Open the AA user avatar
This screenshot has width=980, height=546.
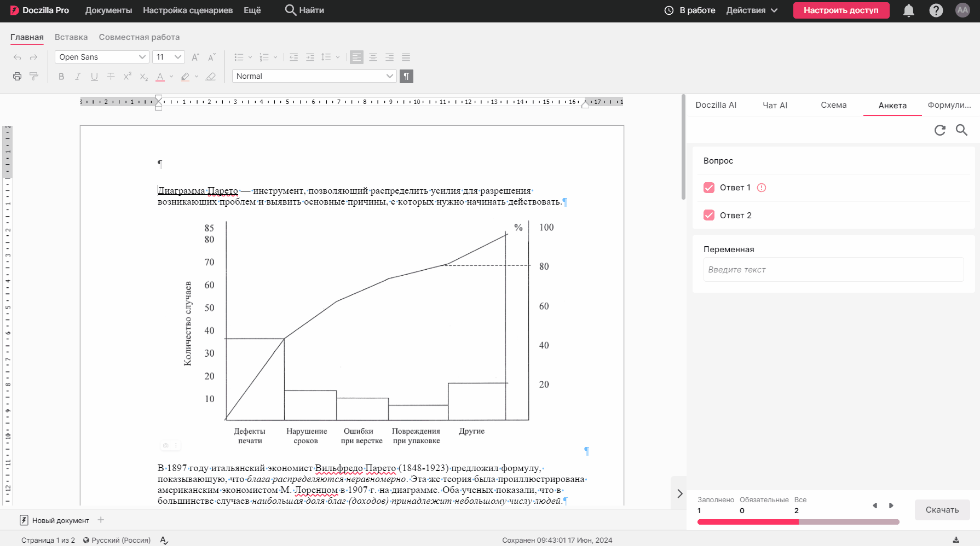point(962,10)
